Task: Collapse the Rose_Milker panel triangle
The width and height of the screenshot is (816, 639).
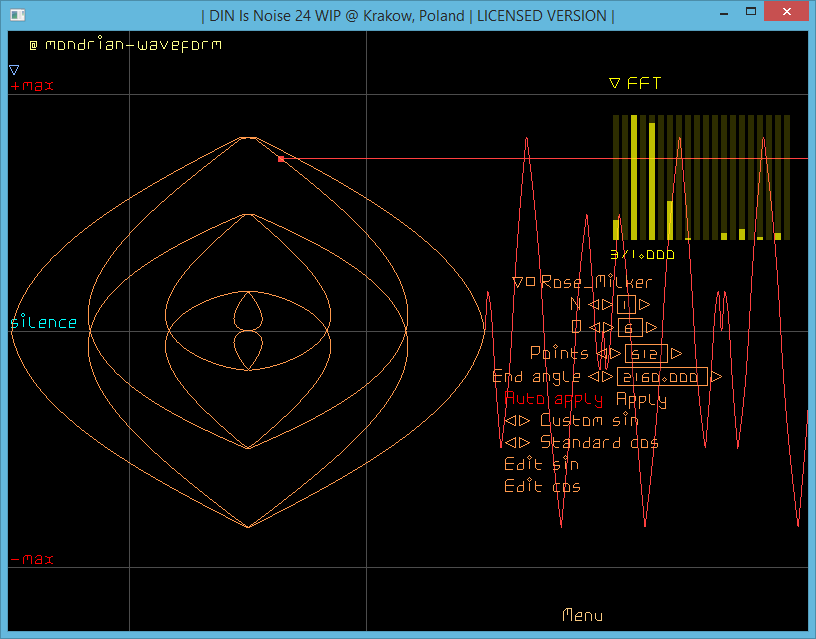Action: tap(518, 283)
